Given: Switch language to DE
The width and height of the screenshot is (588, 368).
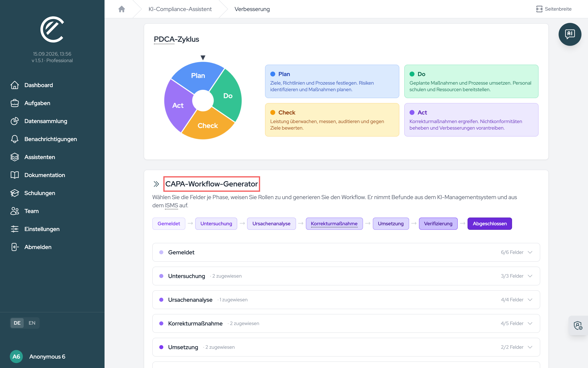Looking at the screenshot, I should click(x=17, y=323).
